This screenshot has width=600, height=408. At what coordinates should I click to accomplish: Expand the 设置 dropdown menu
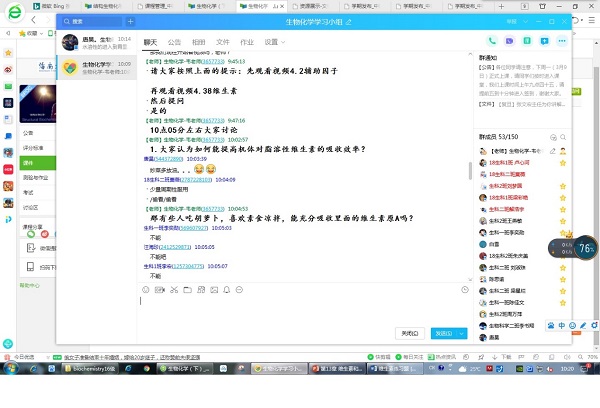pos(273,42)
